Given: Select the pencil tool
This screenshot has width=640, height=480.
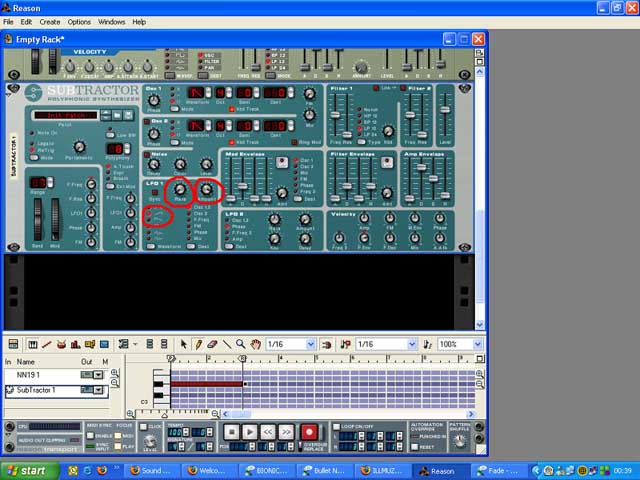Looking at the screenshot, I should click(x=198, y=344).
